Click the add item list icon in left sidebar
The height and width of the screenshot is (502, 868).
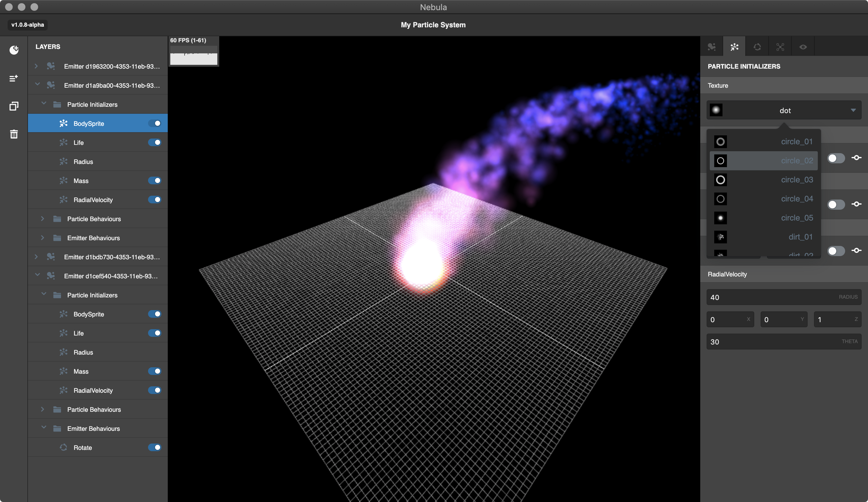tap(14, 78)
